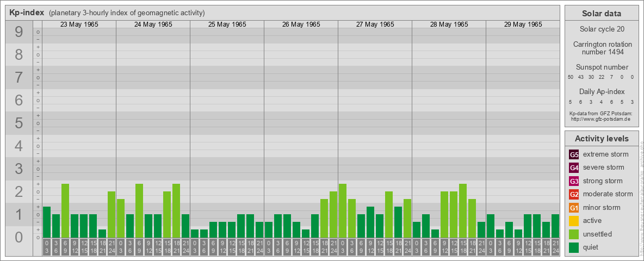Click the G5 extreme storm badge
Screen dimensions: 644x261
(574, 155)
